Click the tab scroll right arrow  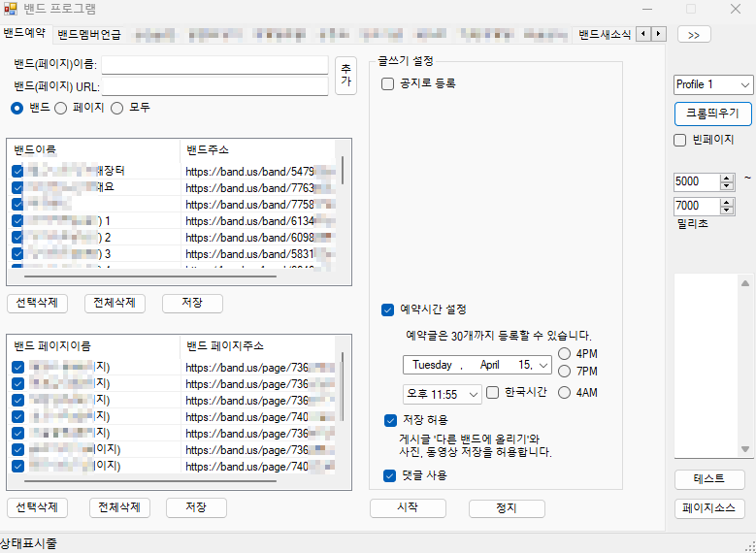(x=658, y=34)
